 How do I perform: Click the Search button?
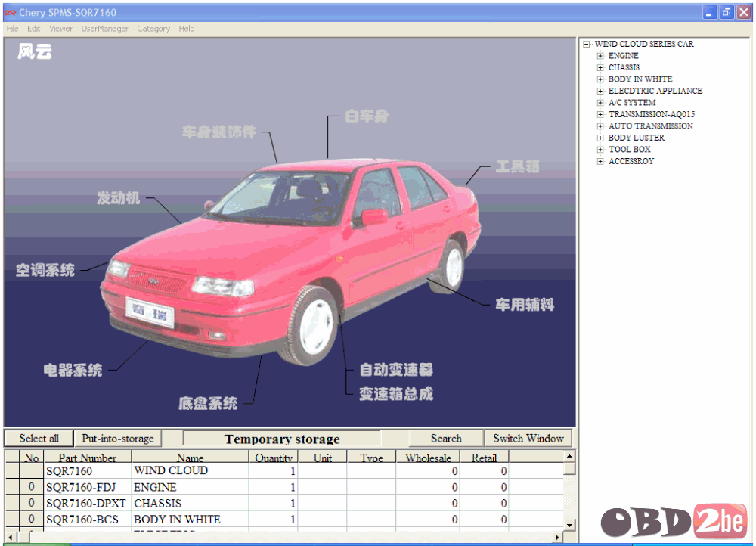pos(446,439)
